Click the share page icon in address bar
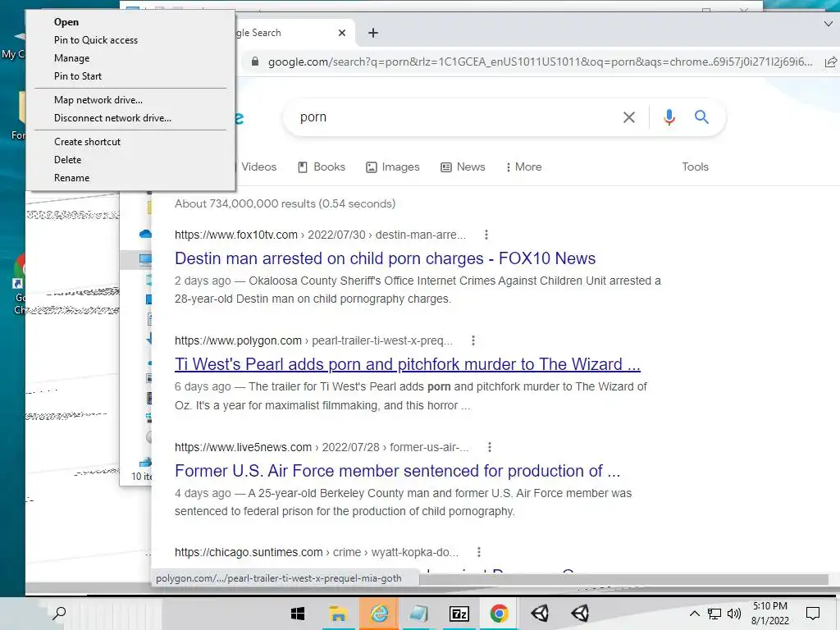 click(x=830, y=62)
